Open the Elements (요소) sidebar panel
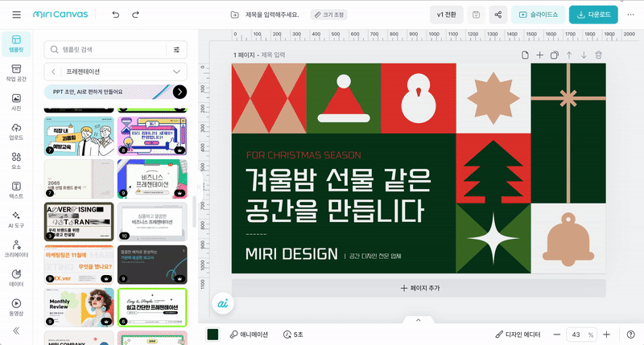 point(16,160)
